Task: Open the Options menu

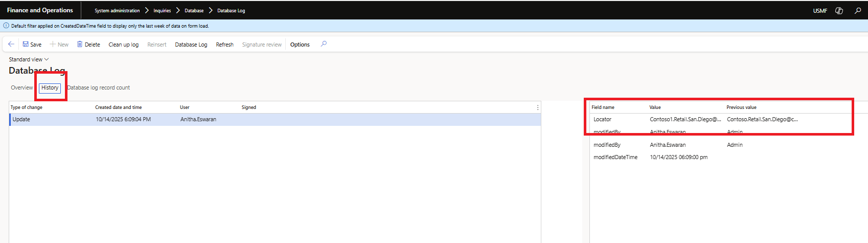Action: pyautogui.click(x=300, y=45)
